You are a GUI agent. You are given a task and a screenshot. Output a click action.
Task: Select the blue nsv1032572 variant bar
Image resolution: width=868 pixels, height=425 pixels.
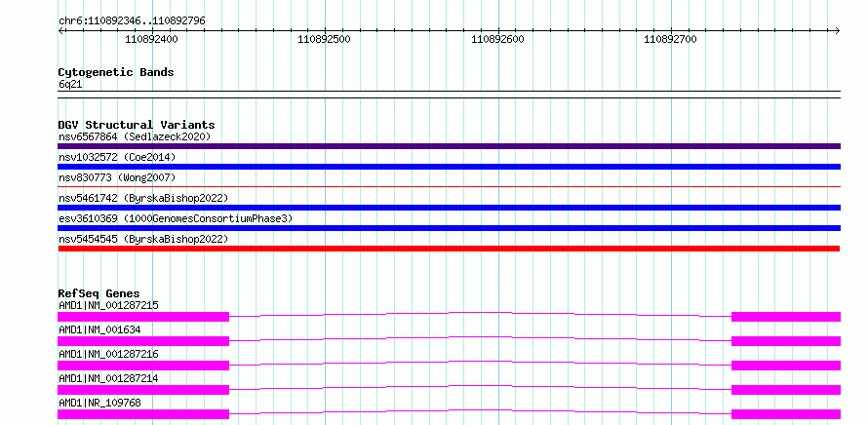449,167
